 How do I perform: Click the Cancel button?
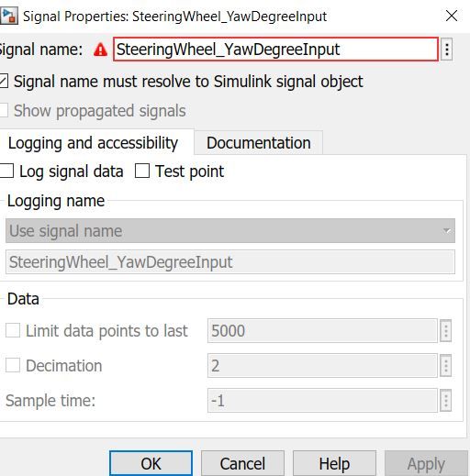pos(242,463)
